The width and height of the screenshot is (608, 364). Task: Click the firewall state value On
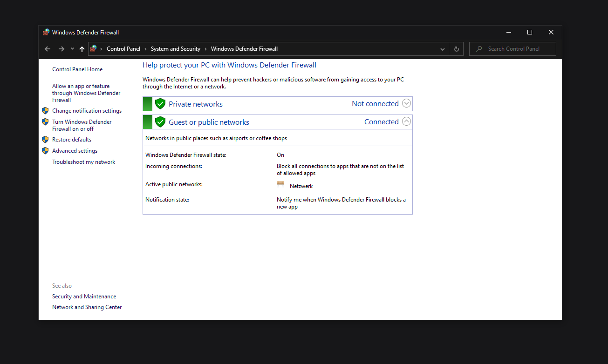pos(280,155)
